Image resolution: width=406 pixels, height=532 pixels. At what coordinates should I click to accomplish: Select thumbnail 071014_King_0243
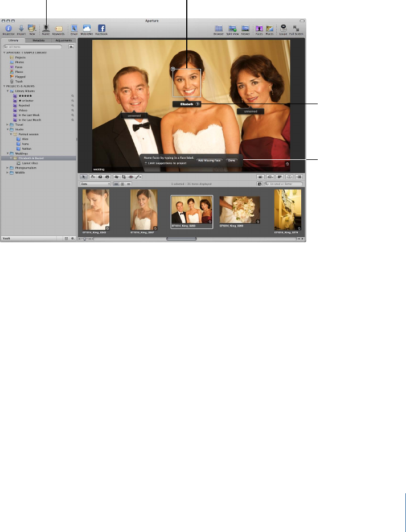click(x=96, y=210)
